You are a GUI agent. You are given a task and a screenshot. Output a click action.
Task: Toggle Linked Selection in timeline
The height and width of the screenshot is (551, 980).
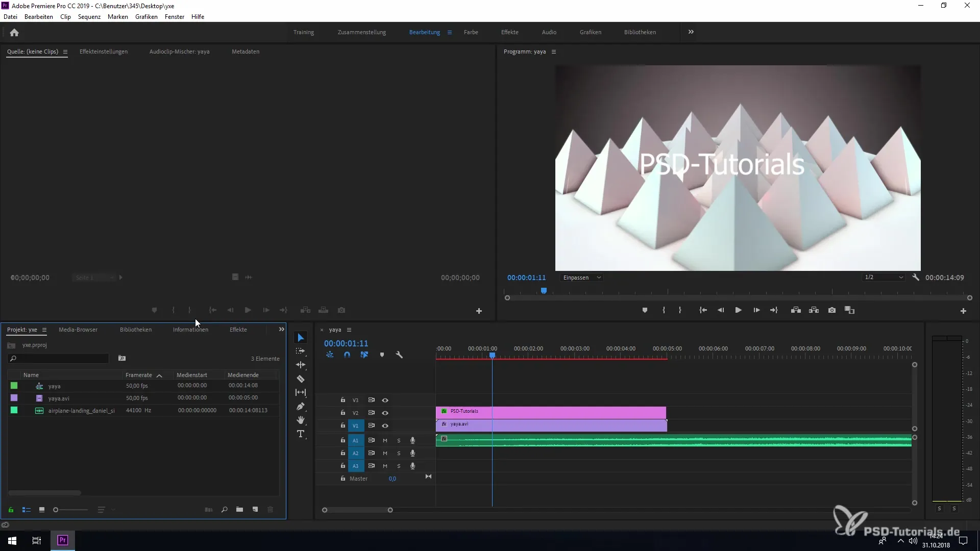[x=364, y=355]
